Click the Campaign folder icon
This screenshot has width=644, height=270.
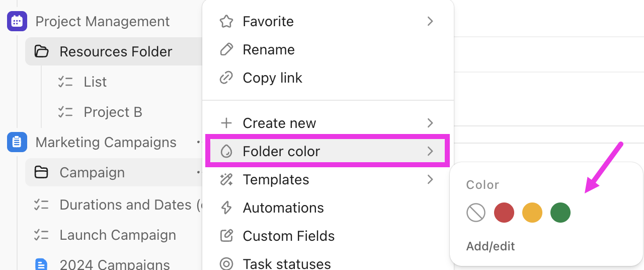click(41, 172)
